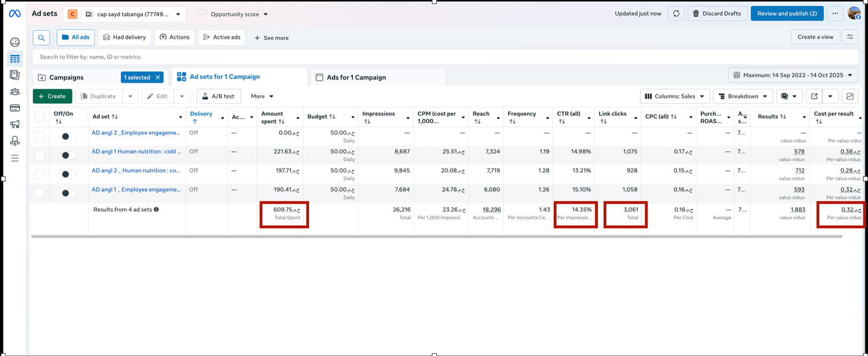
Task: Open the search filter magnifier icon
Action: pos(41,38)
